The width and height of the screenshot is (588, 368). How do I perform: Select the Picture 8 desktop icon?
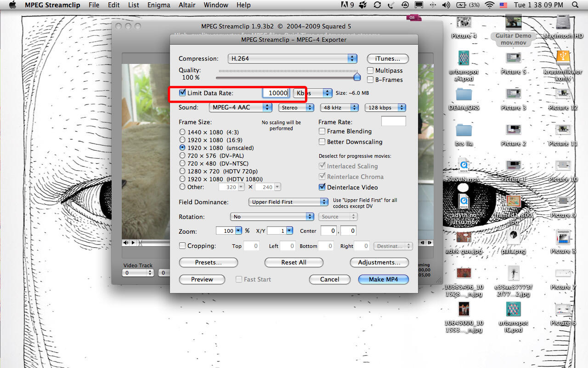(563, 237)
